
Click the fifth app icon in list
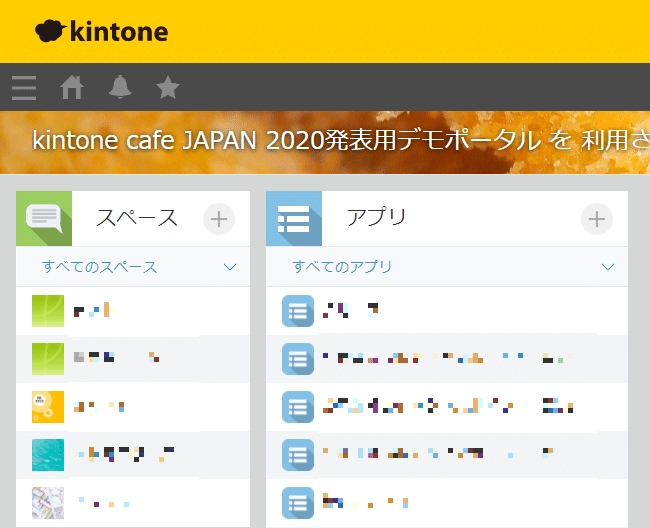pyautogui.click(x=298, y=503)
